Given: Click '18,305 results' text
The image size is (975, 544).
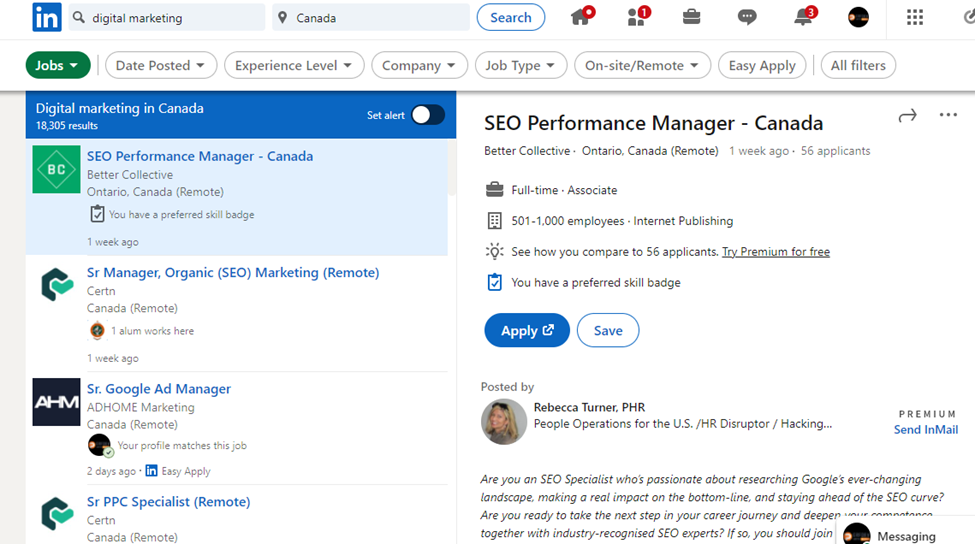Looking at the screenshot, I should coord(67,126).
